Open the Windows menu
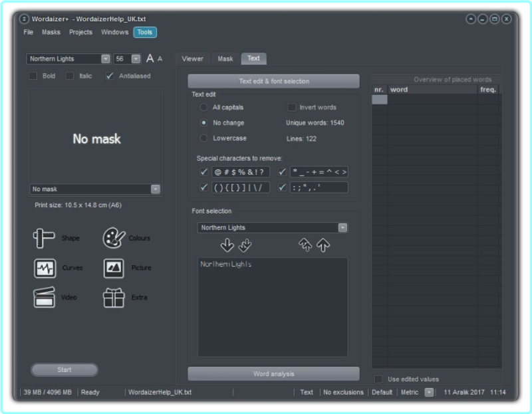Image resolution: width=532 pixels, height=414 pixels. 114,32
